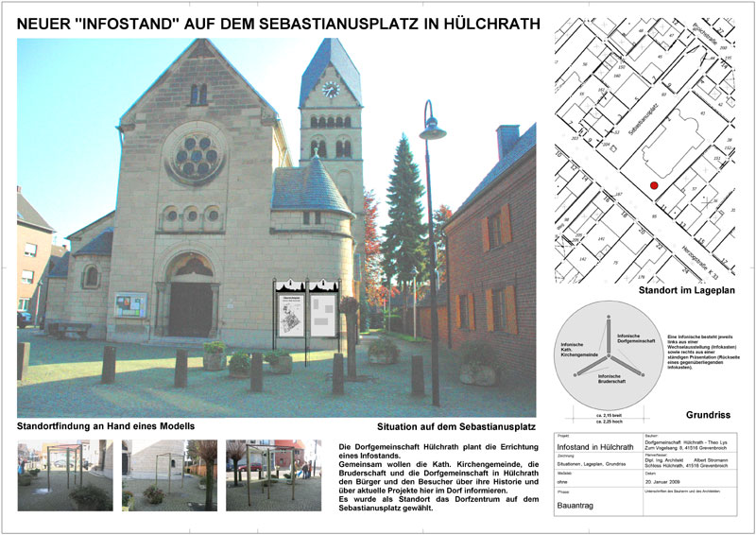The height and width of the screenshot is (535, 756).
Task: Click the red location dot on site plan
Action: coord(653,187)
